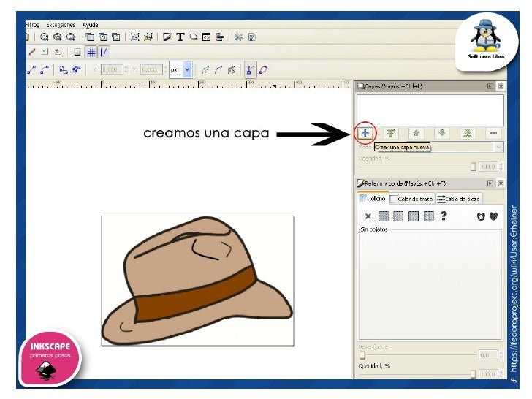The image size is (532, 399).
Task: Switch to the Estilo de trazo tab
Action: click(458, 199)
